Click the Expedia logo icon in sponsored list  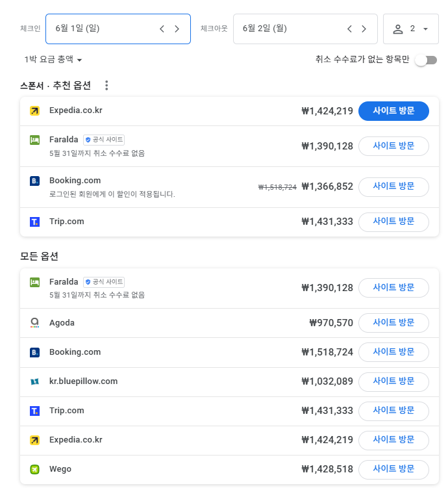point(34,110)
